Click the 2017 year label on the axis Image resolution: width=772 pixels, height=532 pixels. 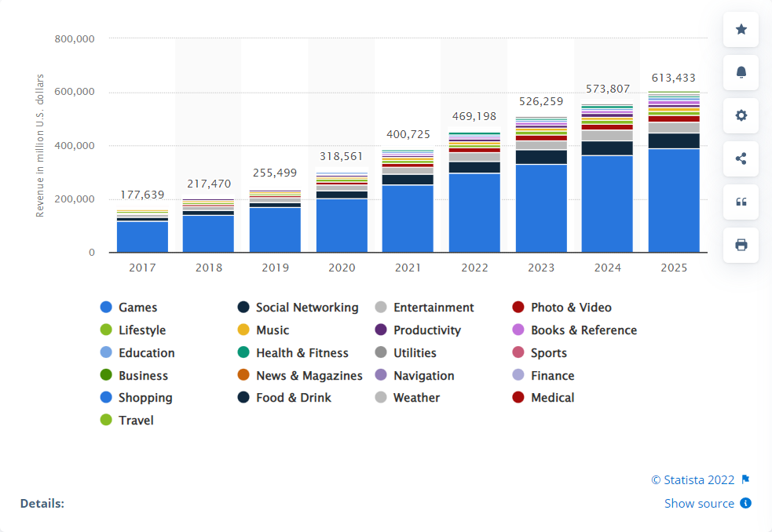point(141,268)
